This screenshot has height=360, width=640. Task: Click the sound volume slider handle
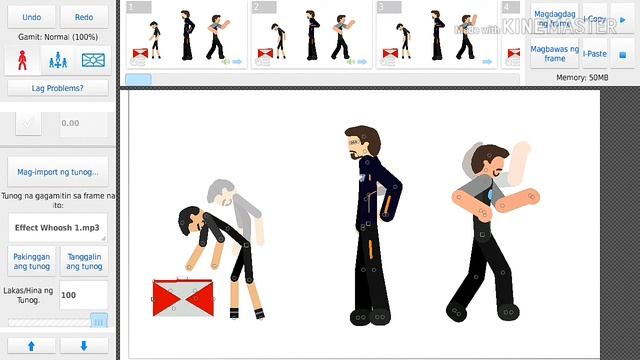coord(99,321)
